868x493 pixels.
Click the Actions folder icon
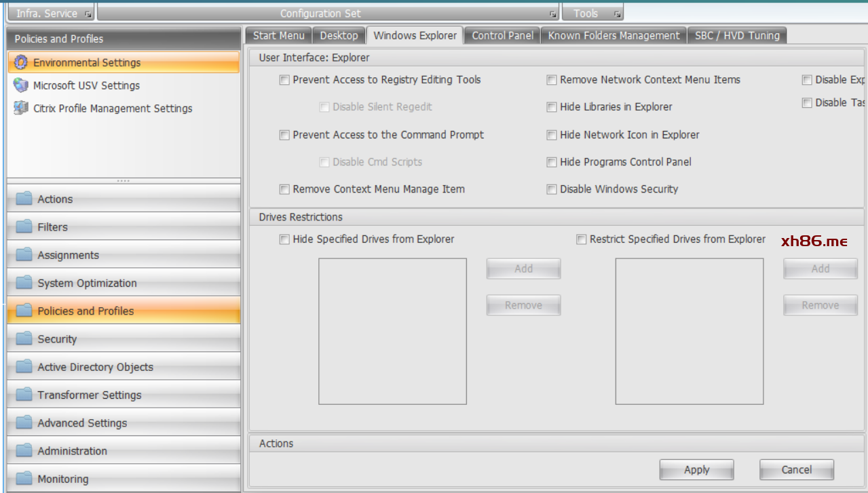pos(24,199)
